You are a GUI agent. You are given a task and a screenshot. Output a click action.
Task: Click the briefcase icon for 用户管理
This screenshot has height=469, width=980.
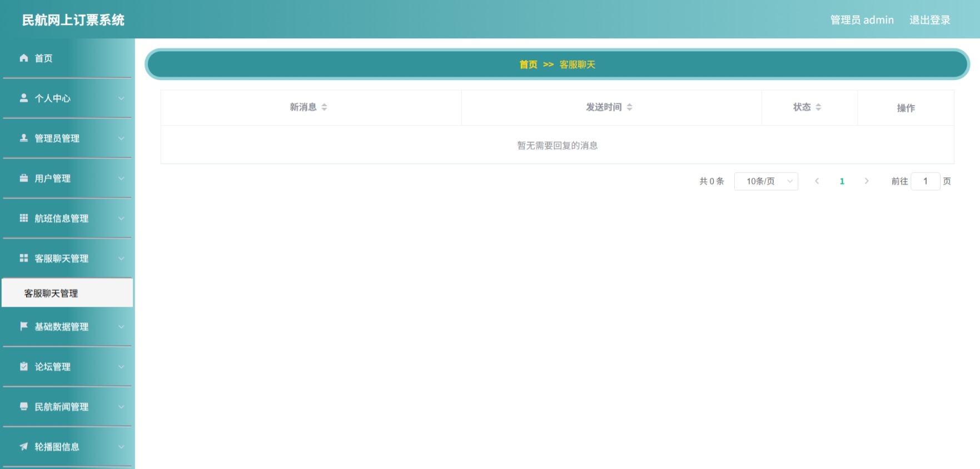[x=24, y=178]
